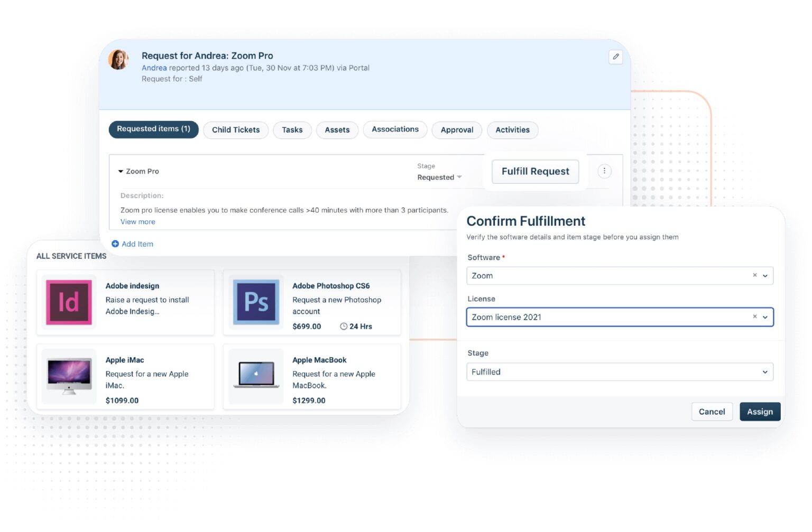Switch to the Child Tickets tab
Screen dimensions: 812x532
pyautogui.click(x=235, y=129)
